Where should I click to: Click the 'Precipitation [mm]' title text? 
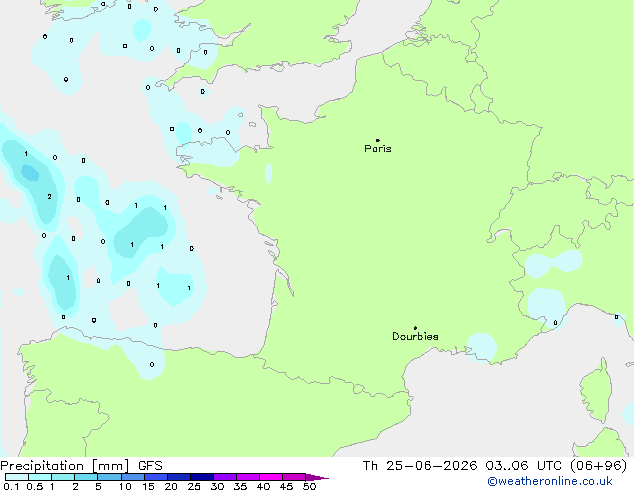coord(65,466)
